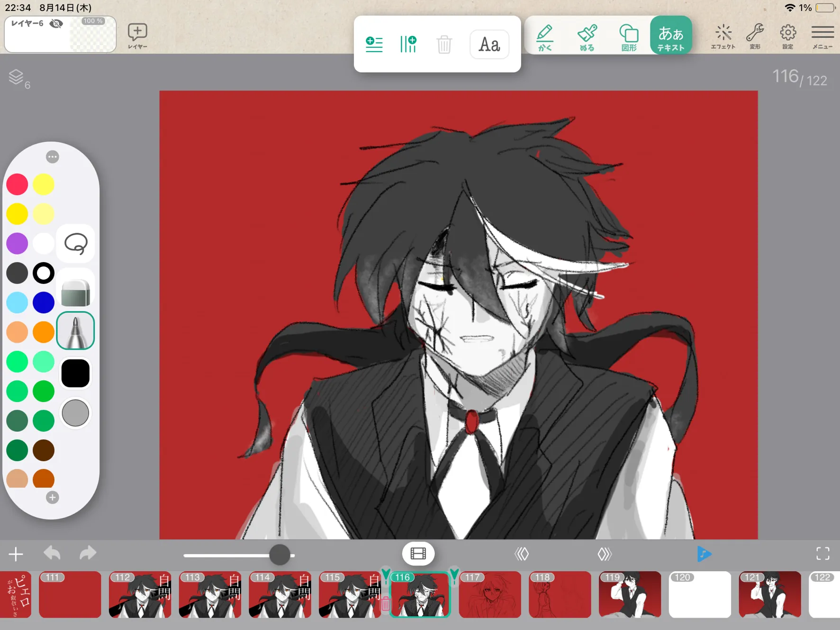Open frame 118 thumbnail

[x=560, y=594]
